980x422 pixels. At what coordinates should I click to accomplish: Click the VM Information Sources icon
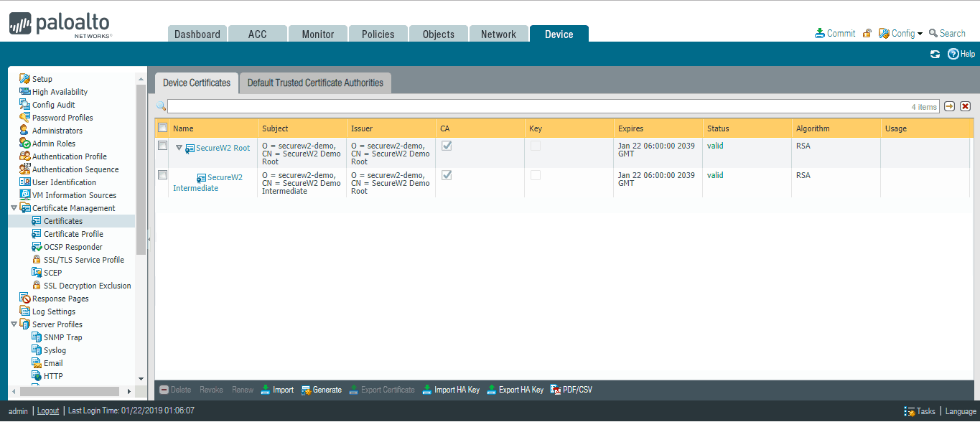tap(24, 195)
